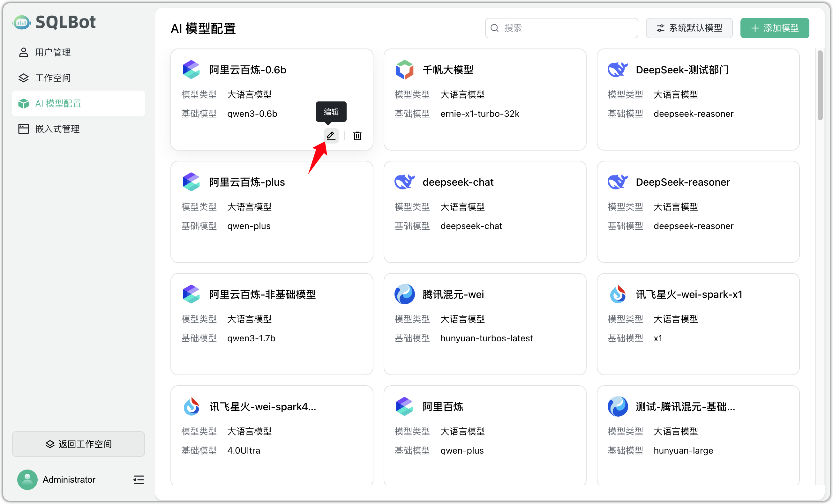The height and width of the screenshot is (504, 833).
Task: Click the 返回工作空间 button
Action: click(79, 444)
